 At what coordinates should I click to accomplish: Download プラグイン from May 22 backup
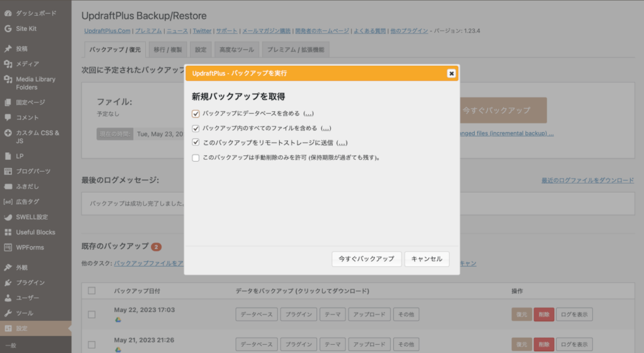click(299, 315)
